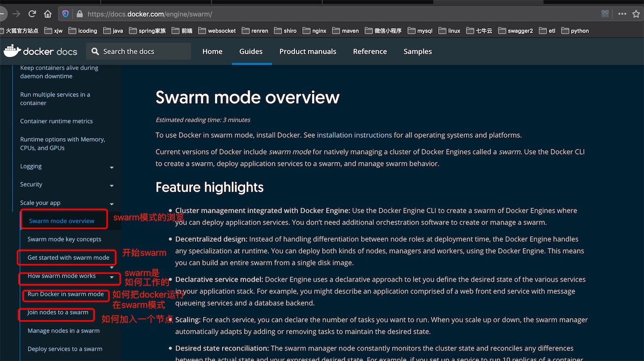Viewport: 644px width, 361px height.
Task: Open the Home navigation tab
Action: coord(212,51)
